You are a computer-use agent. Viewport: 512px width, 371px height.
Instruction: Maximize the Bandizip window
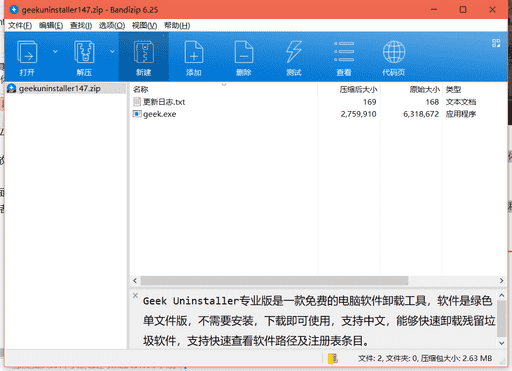pos(463,10)
